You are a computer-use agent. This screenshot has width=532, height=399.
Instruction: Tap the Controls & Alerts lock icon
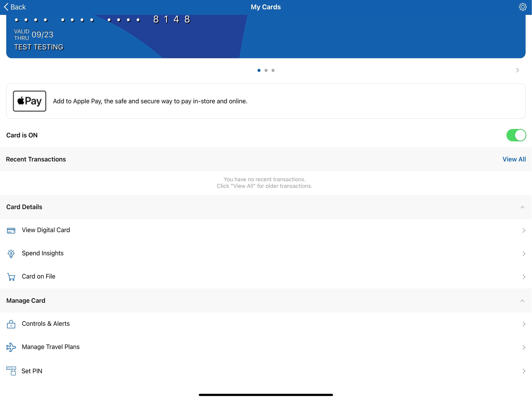click(x=11, y=324)
